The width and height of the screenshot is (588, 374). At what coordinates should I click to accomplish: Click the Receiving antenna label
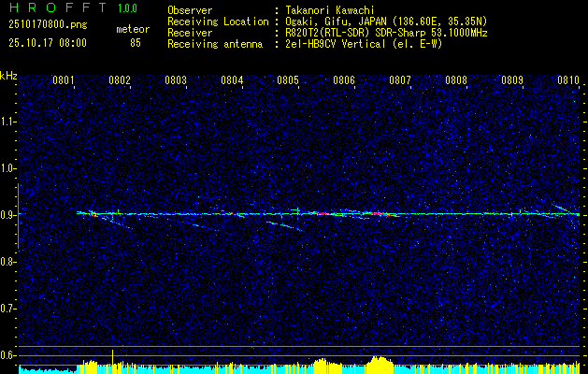(215, 44)
